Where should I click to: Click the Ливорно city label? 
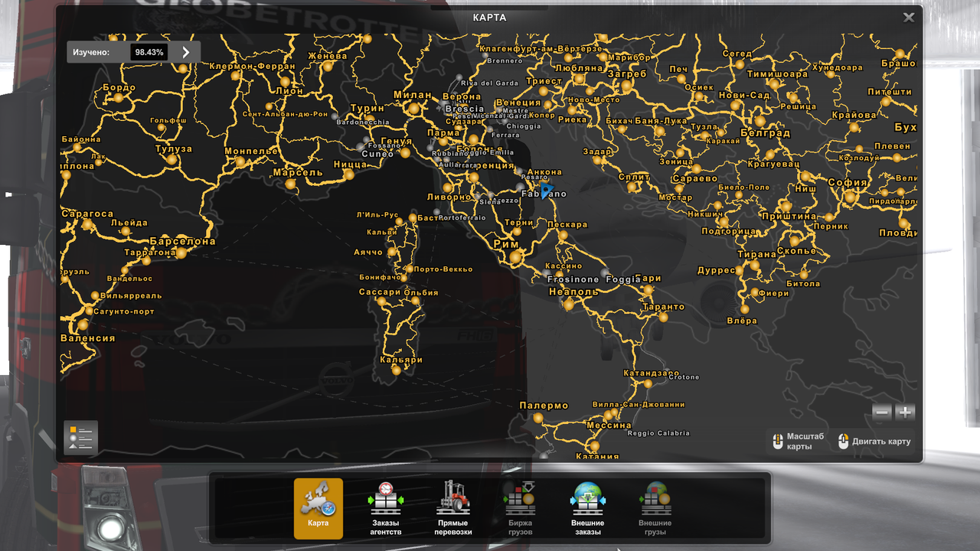449,197
